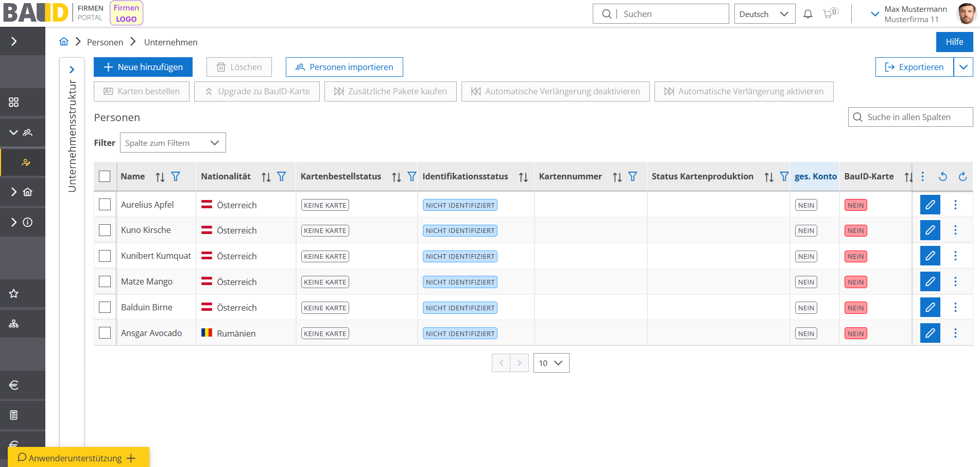Open the shopping cart icon

click(x=828, y=14)
